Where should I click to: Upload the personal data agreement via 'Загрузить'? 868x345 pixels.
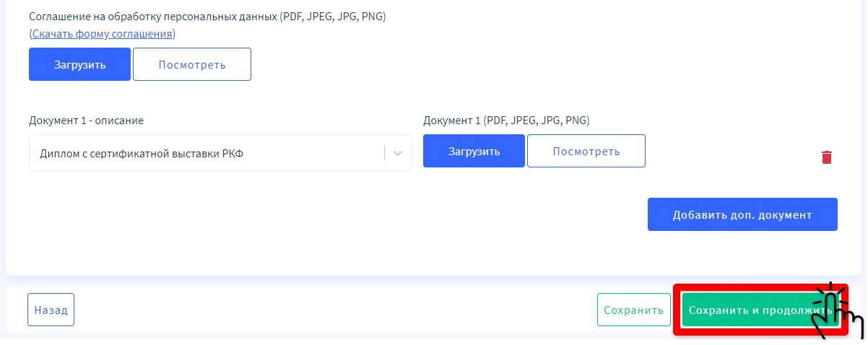tap(79, 64)
